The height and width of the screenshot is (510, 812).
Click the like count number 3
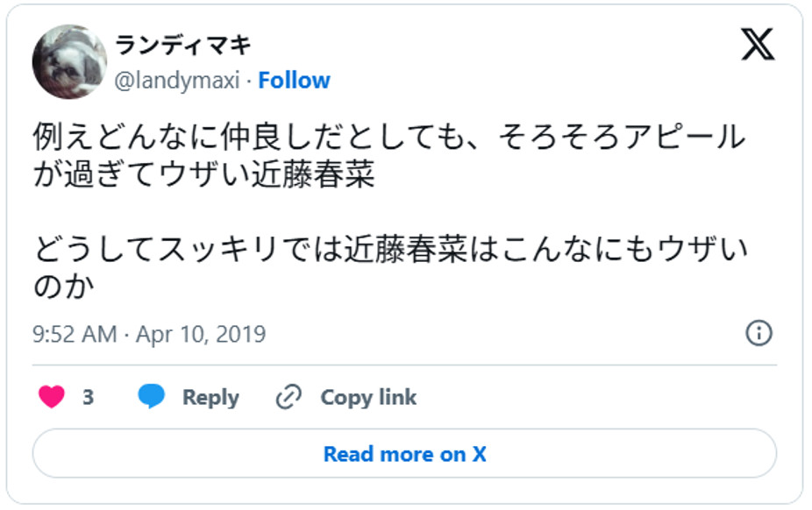88,397
